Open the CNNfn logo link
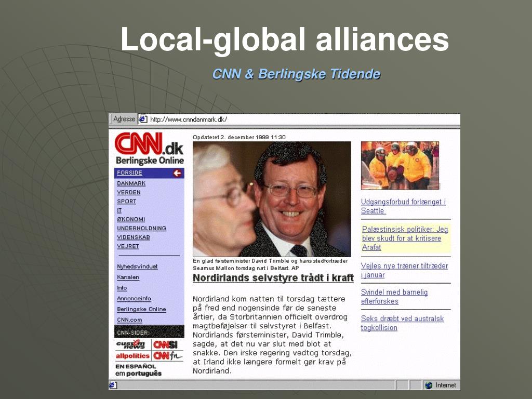 pos(167,355)
